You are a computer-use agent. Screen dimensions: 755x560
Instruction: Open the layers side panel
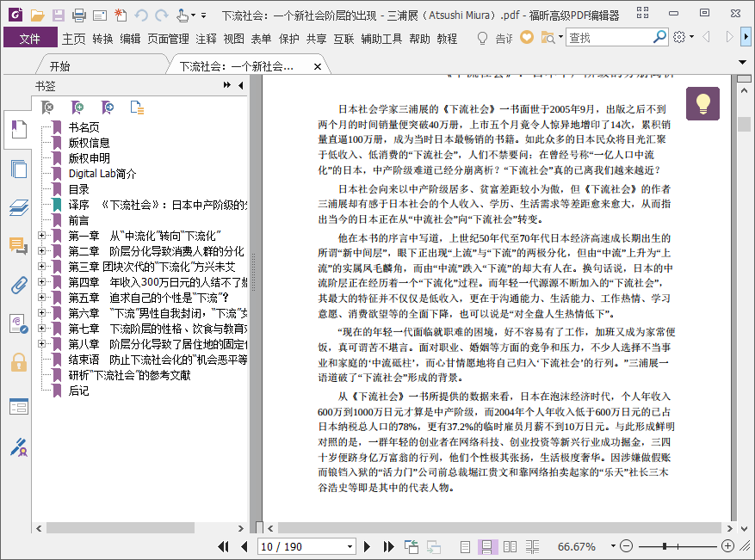click(x=18, y=207)
